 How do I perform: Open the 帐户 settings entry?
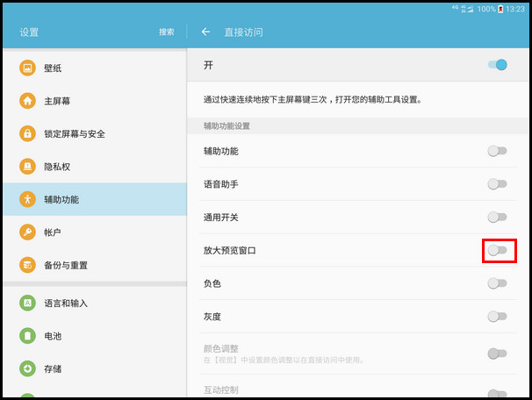pos(95,232)
